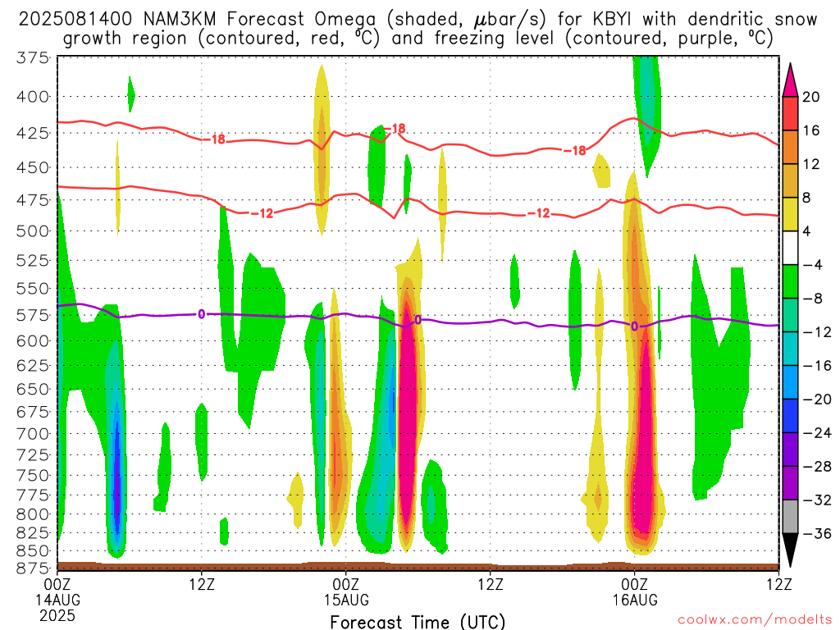Click the leftmost purple 0 freezing level label
The image size is (840, 630).
click(x=202, y=314)
